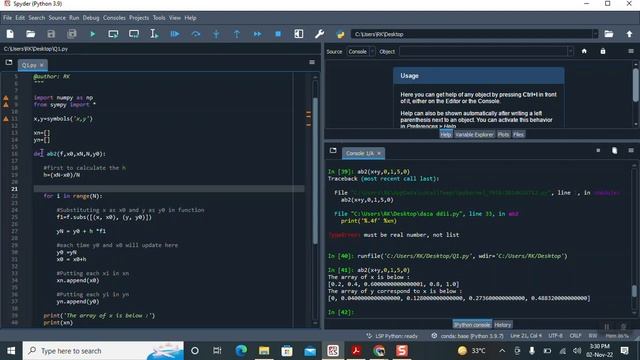
Task: Open Preferences with the wrench icon
Action: (x=320, y=34)
